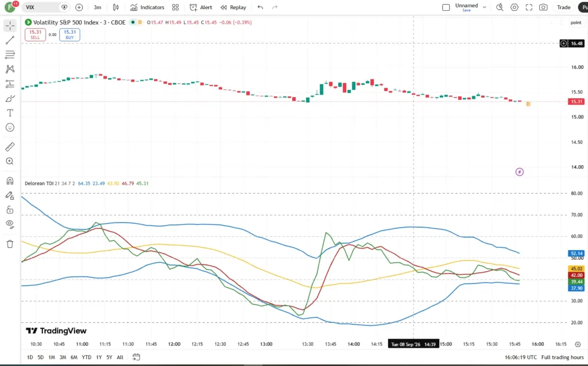Hide all drawings with eye icon
This screenshot has height=366, width=588.
(10, 224)
